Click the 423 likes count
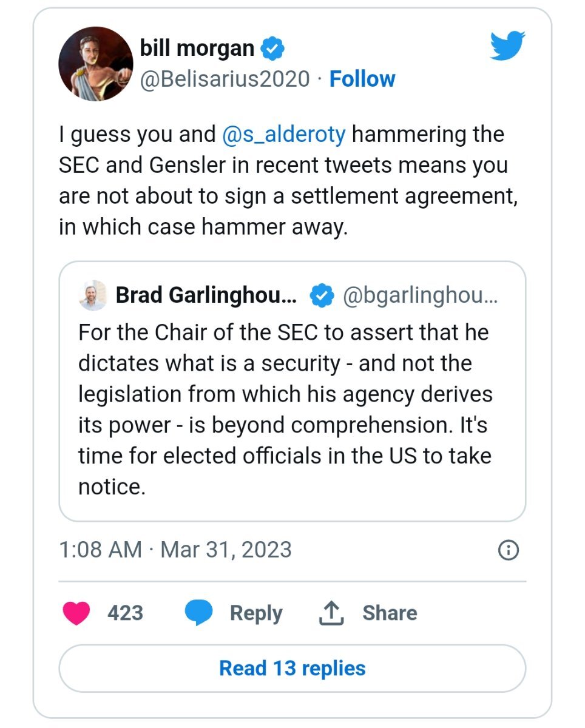This screenshot has width=585, height=728. [x=125, y=613]
